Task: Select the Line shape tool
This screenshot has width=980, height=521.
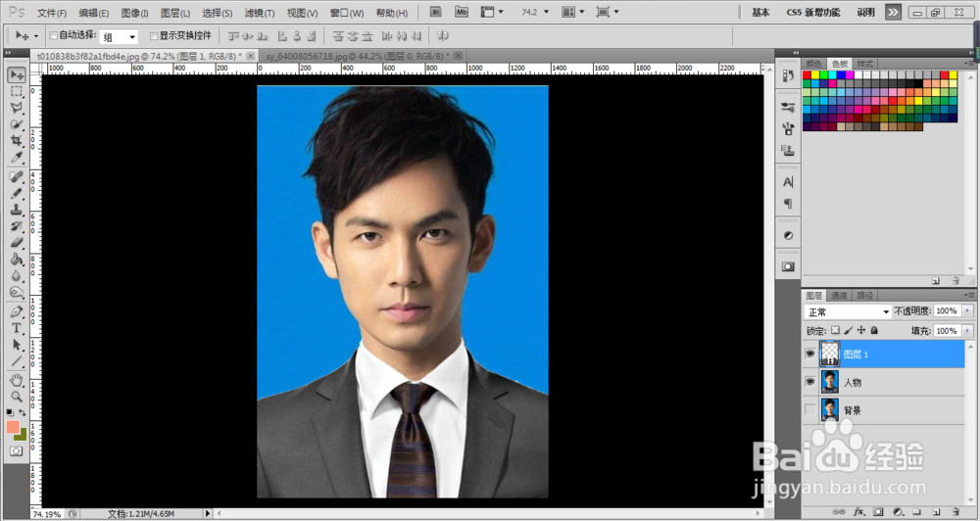Action: [x=17, y=360]
